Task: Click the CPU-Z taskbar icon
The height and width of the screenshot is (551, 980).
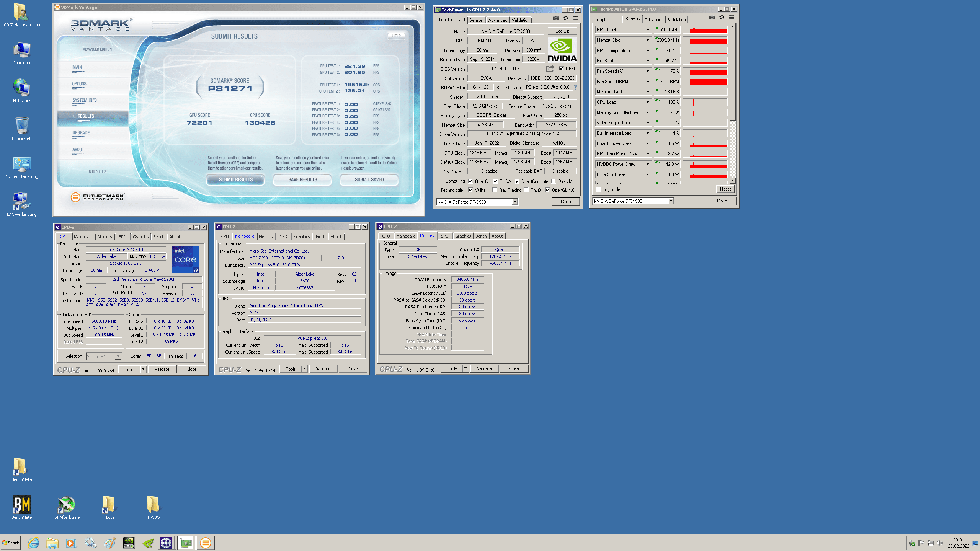Action: point(166,543)
